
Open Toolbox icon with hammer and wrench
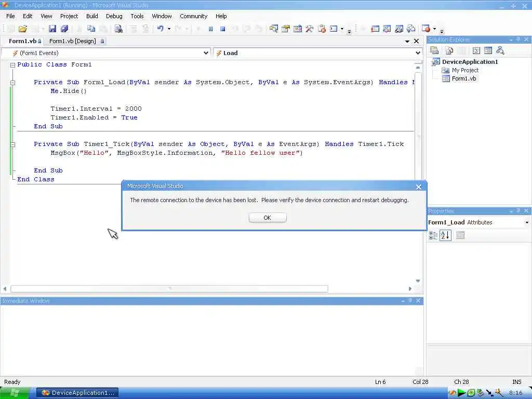310,29
